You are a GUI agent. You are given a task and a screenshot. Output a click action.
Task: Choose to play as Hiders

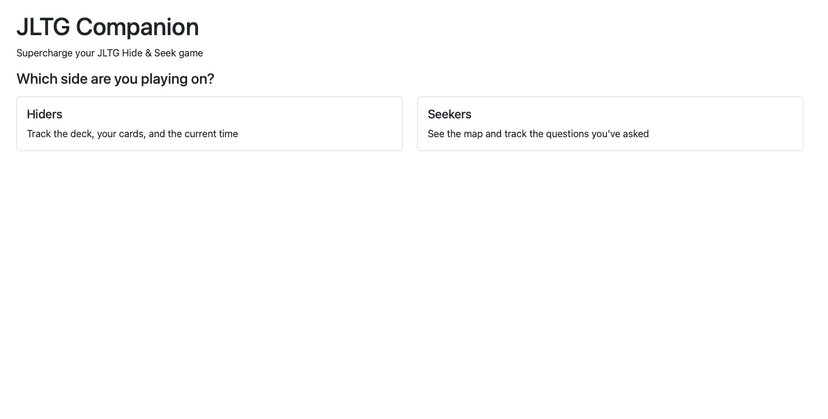(x=209, y=124)
